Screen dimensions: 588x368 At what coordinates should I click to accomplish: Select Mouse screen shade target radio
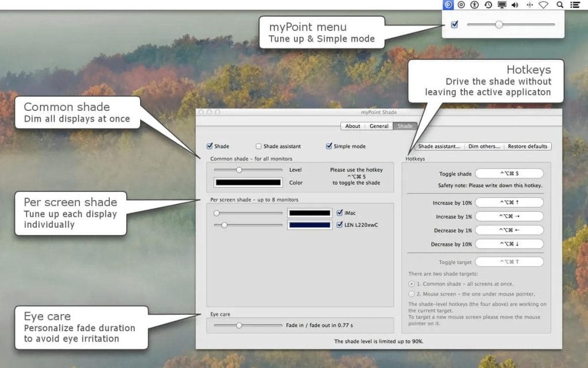[x=412, y=294]
